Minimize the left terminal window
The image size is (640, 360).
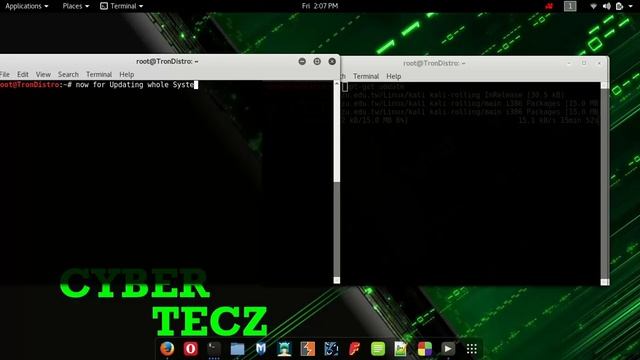[302, 61]
